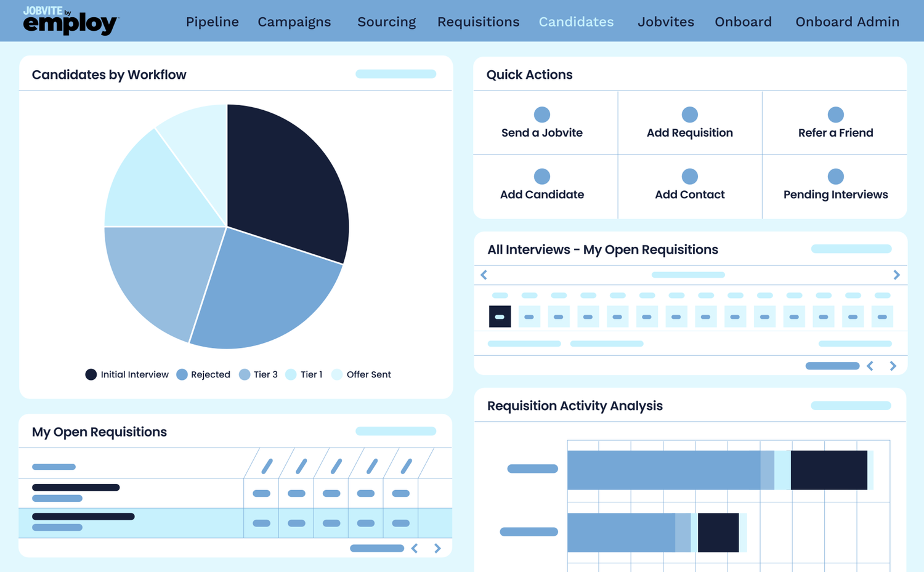924x572 pixels.
Task: Click the Send a Jobvite icon
Action: (542, 114)
